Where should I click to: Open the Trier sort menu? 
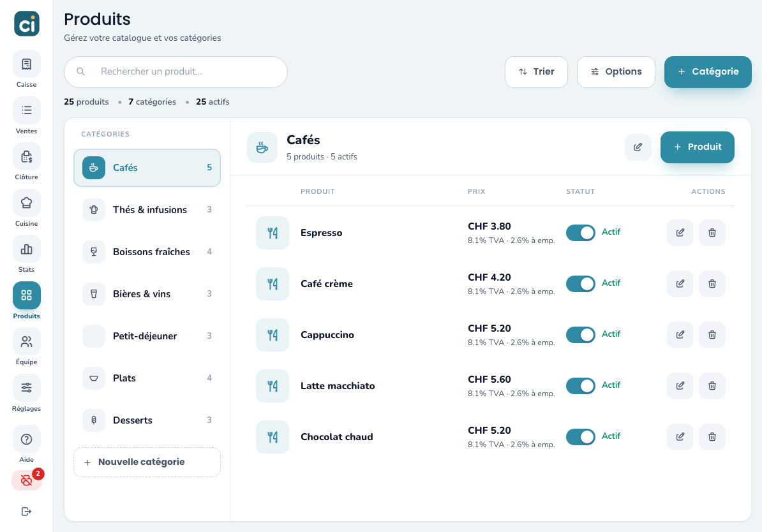[x=537, y=72]
